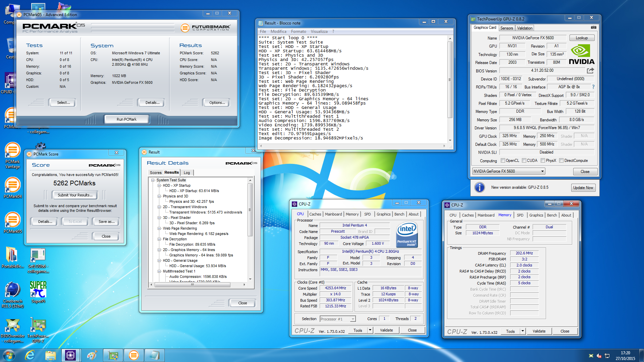The height and width of the screenshot is (362, 644).
Task: Open Tools dropdown arrow in left CPU-Z
Action: tap(370, 330)
